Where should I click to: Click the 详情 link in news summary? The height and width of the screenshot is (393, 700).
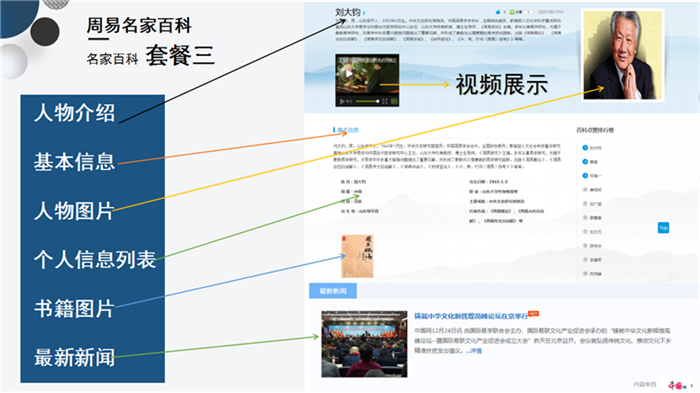[x=476, y=351]
